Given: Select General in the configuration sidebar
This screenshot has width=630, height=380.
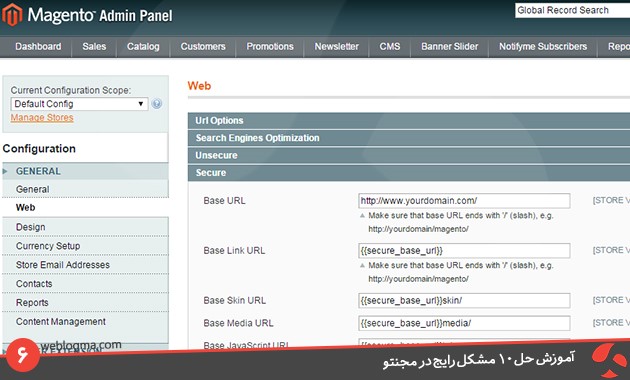Looking at the screenshot, I should (x=85, y=189).
